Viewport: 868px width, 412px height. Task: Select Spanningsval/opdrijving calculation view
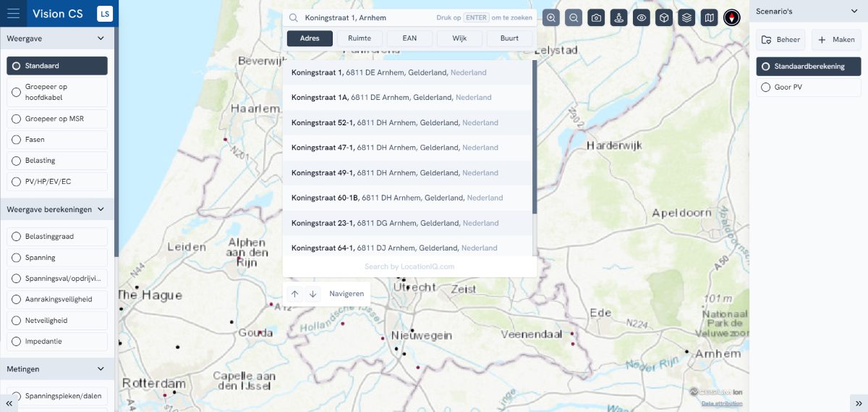[x=57, y=279]
